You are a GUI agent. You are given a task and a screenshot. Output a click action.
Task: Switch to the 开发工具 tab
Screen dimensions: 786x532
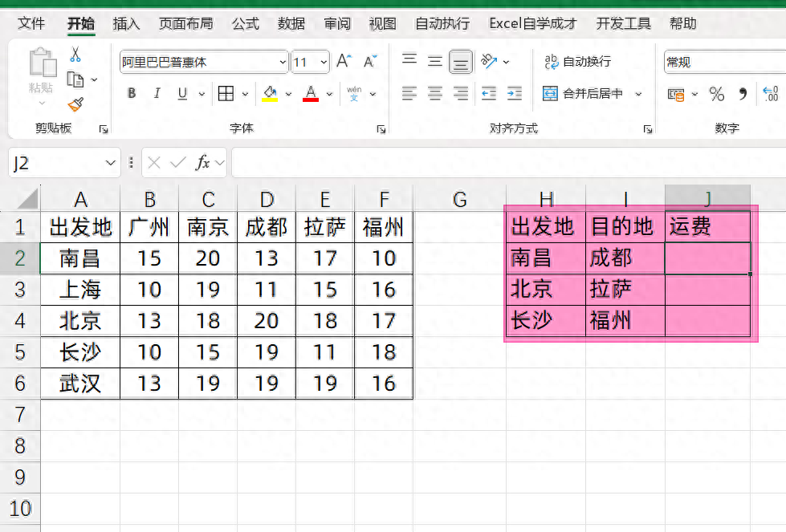click(x=624, y=23)
